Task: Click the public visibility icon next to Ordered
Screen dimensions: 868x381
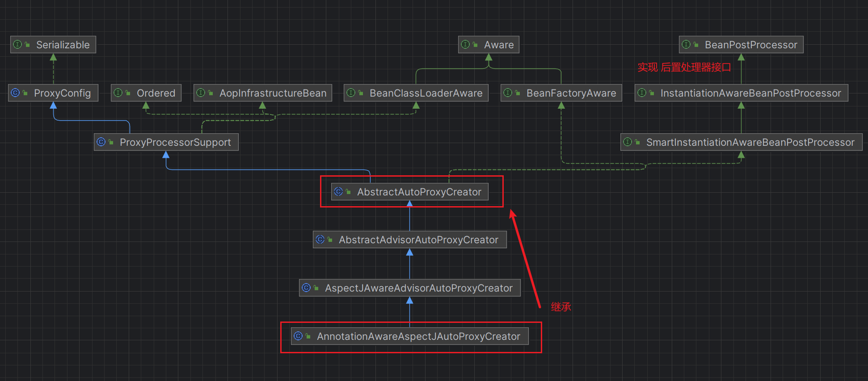Action: pyautogui.click(x=128, y=93)
